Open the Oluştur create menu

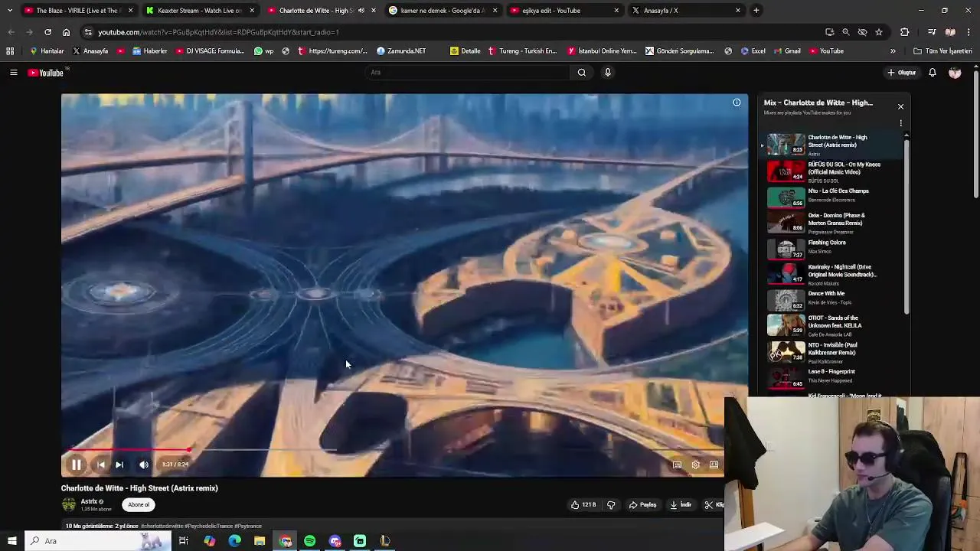tap(902, 73)
